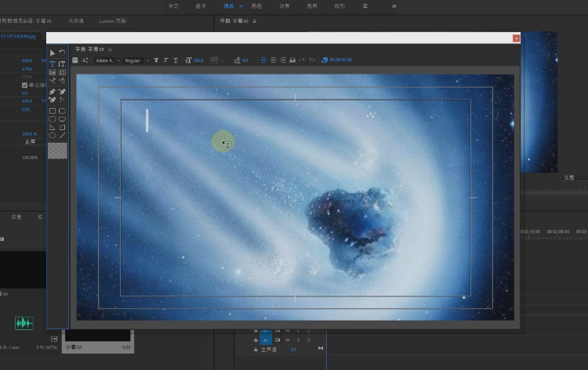The width and height of the screenshot is (588, 370).
Task: Select the Rectangle shape tool
Action: point(53,111)
